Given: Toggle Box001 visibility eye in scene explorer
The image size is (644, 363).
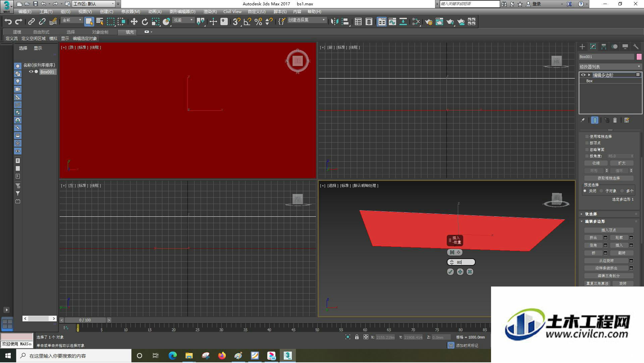Looking at the screenshot, I should point(31,72).
